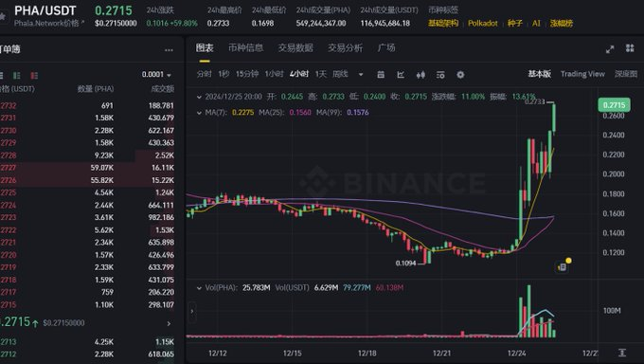This screenshot has height=364, width=644.
Task: Click the 种子 coin tag
Action: [x=514, y=24]
